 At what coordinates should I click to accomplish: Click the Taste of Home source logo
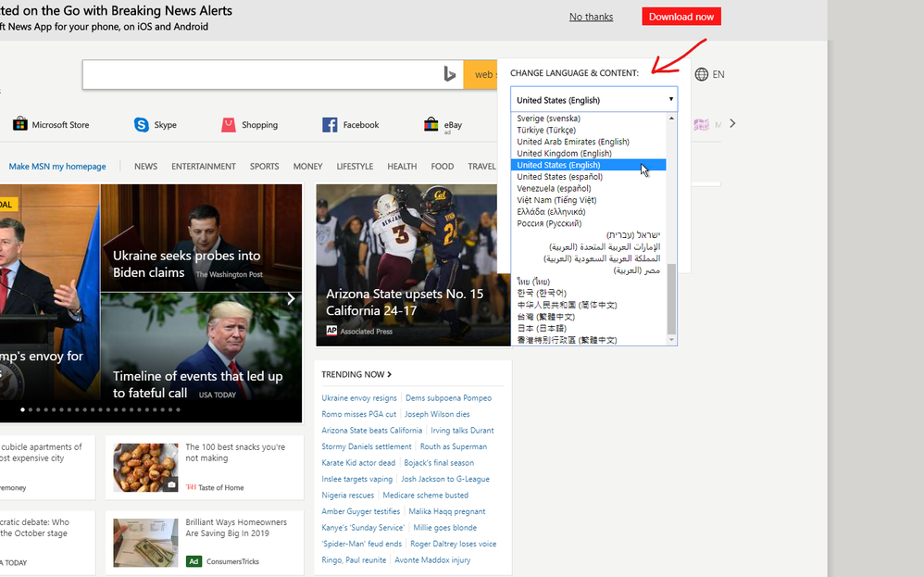tap(191, 487)
